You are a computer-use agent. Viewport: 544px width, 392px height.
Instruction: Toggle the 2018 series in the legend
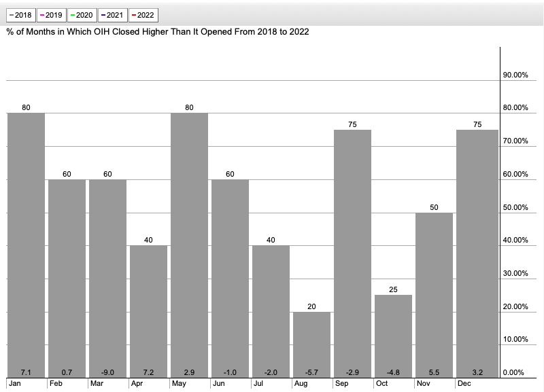(21, 15)
